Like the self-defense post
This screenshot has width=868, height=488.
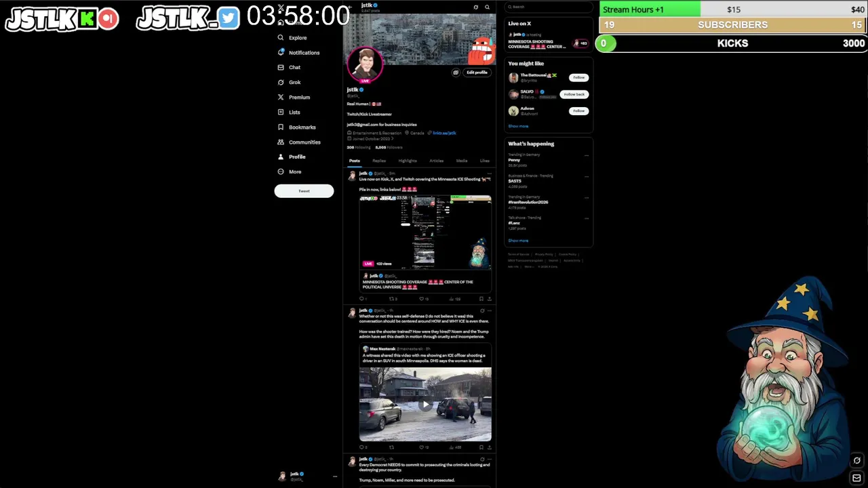click(x=423, y=447)
